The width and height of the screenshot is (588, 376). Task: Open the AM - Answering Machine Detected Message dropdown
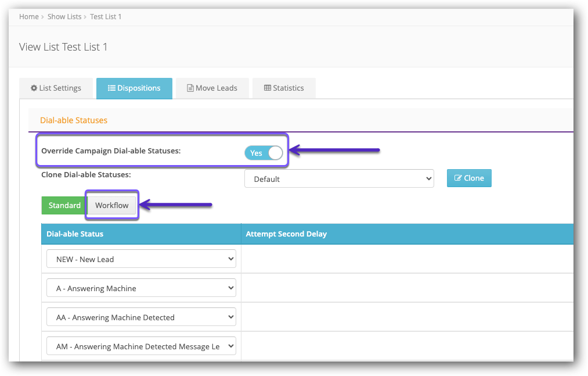(141, 346)
